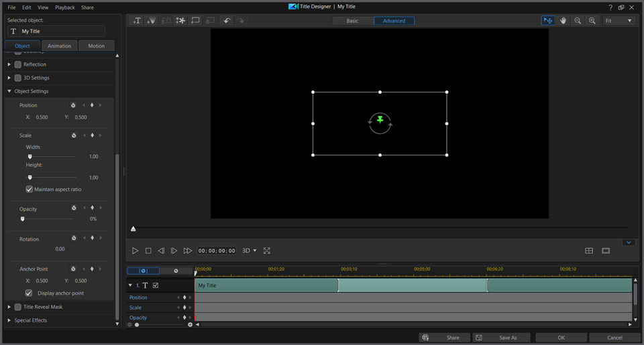Toggle Display anchor point checkbox
This screenshot has height=345, width=644.
click(29, 293)
